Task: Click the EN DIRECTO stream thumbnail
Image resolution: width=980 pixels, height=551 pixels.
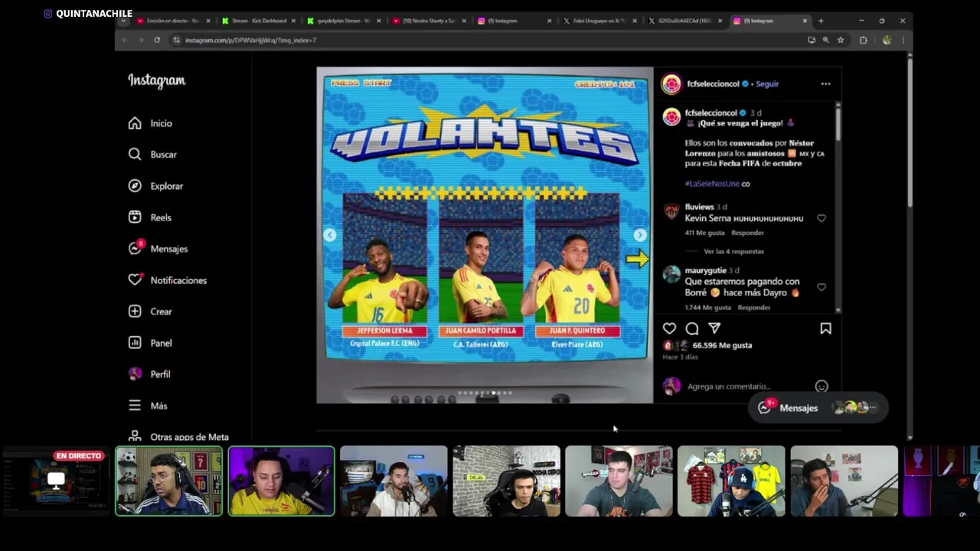Action: tap(56, 481)
